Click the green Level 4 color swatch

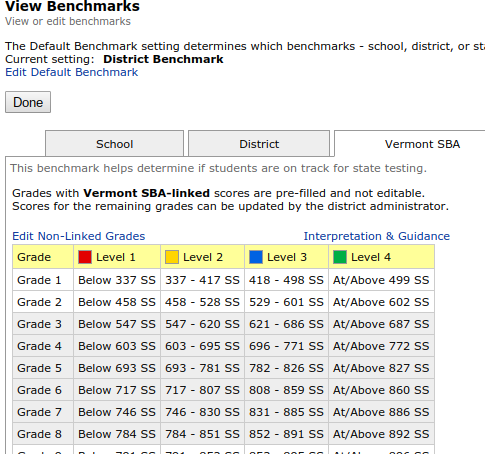click(340, 257)
